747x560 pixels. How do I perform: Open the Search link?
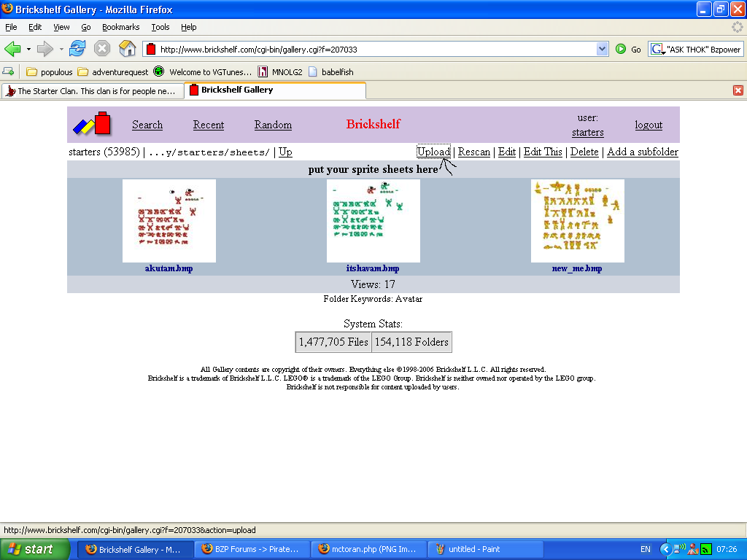pyautogui.click(x=147, y=125)
